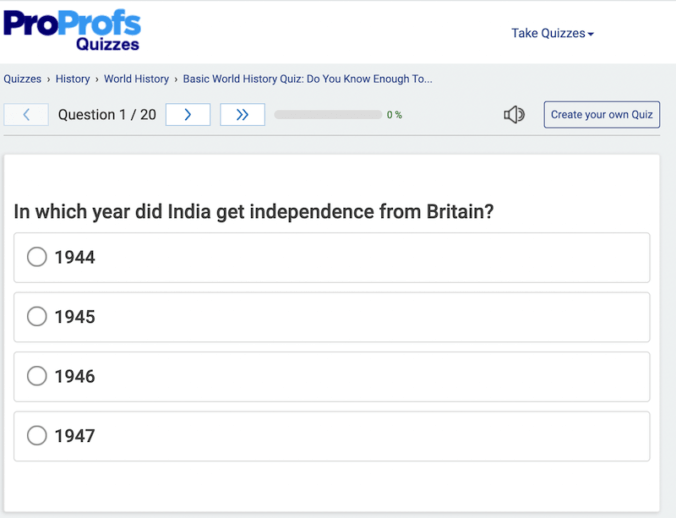Open the Take Quizzes dropdown
Viewport: 676px width, 518px height.
(552, 33)
